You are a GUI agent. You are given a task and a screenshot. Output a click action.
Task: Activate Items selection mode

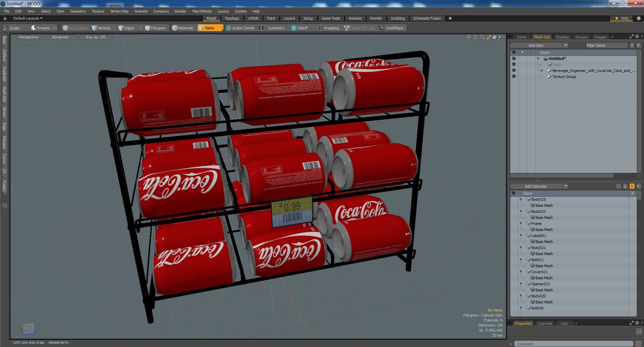[210, 28]
